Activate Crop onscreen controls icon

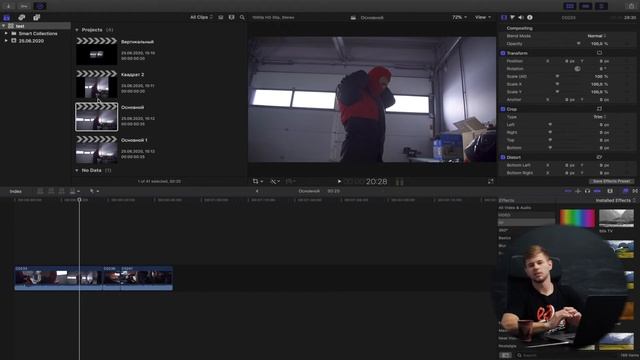tap(599, 109)
